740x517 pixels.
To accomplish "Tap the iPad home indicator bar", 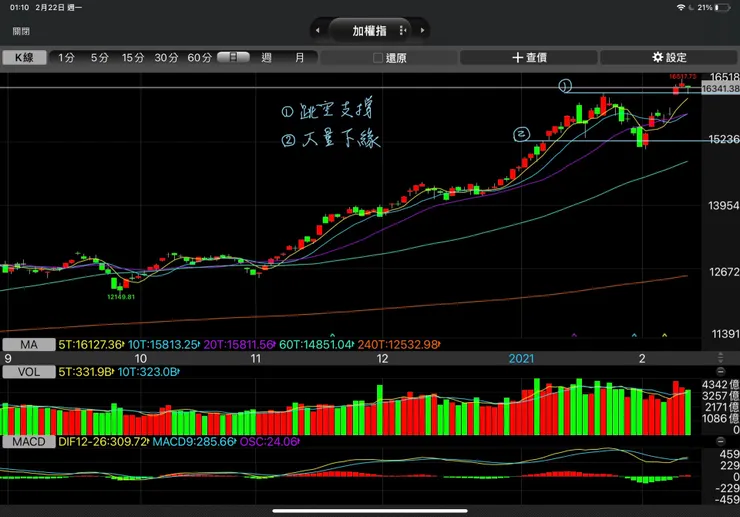I will [370, 510].
